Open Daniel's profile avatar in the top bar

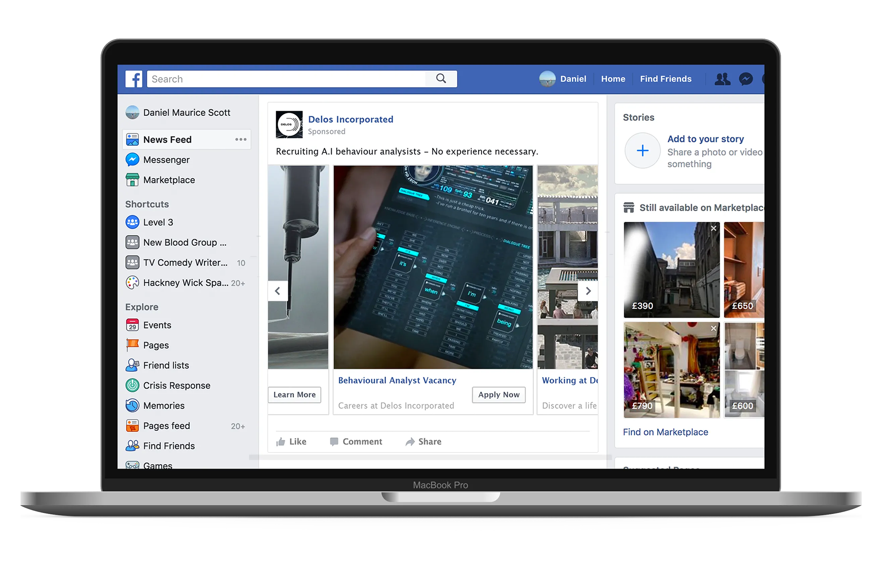click(x=547, y=79)
